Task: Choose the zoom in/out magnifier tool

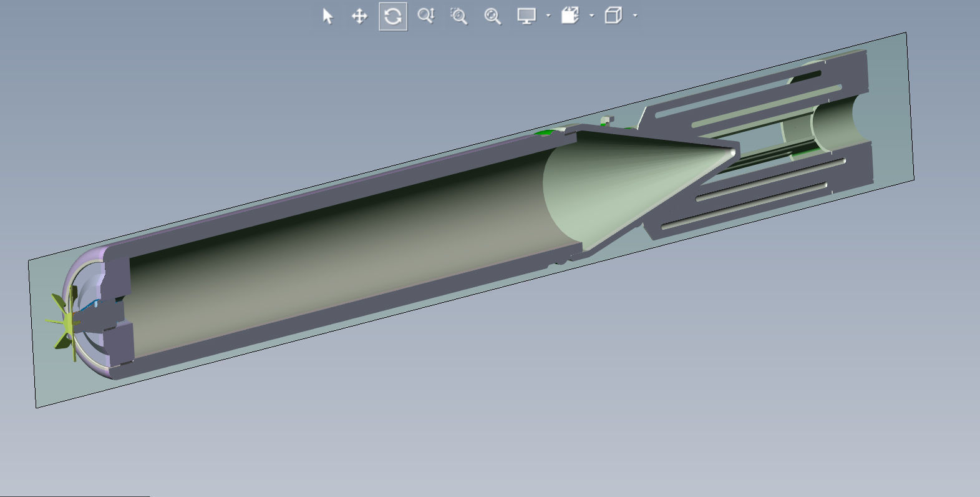Action: pos(426,16)
